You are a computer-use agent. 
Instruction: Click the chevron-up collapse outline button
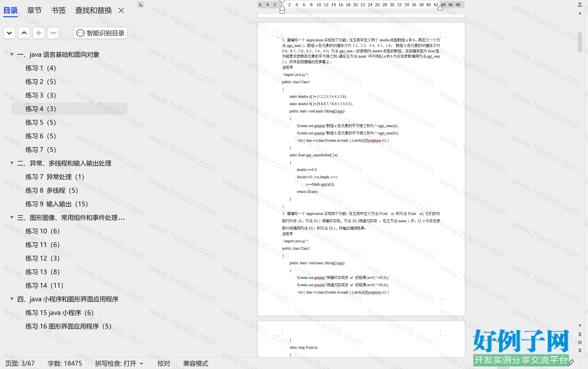(x=24, y=33)
